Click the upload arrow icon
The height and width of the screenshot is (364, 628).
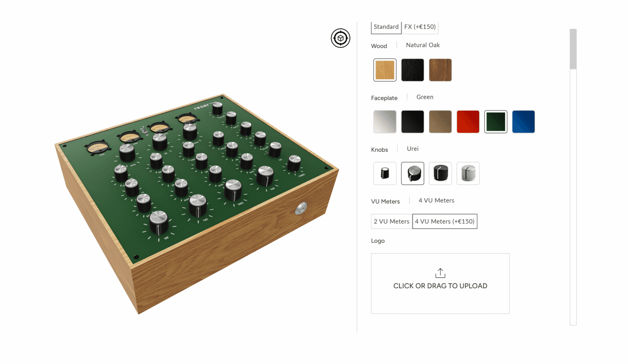click(x=440, y=273)
